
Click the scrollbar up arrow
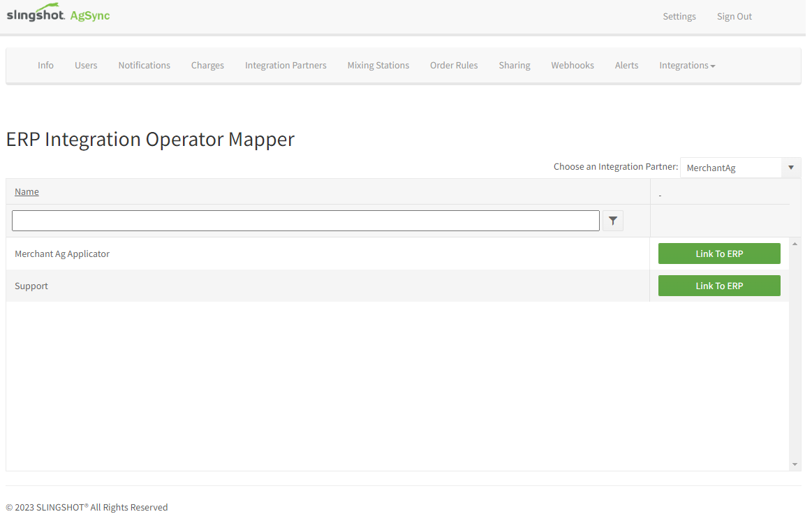click(795, 244)
